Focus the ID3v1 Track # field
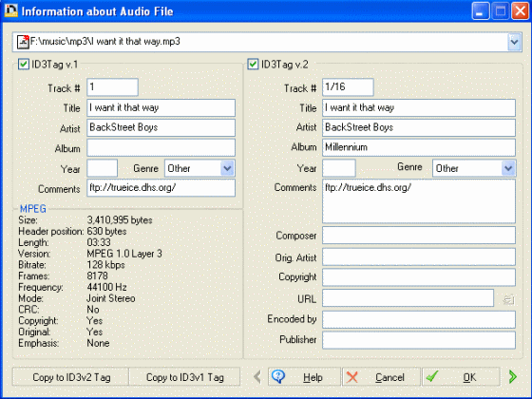Viewport: 532px width, 399px height. tap(112, 87)
